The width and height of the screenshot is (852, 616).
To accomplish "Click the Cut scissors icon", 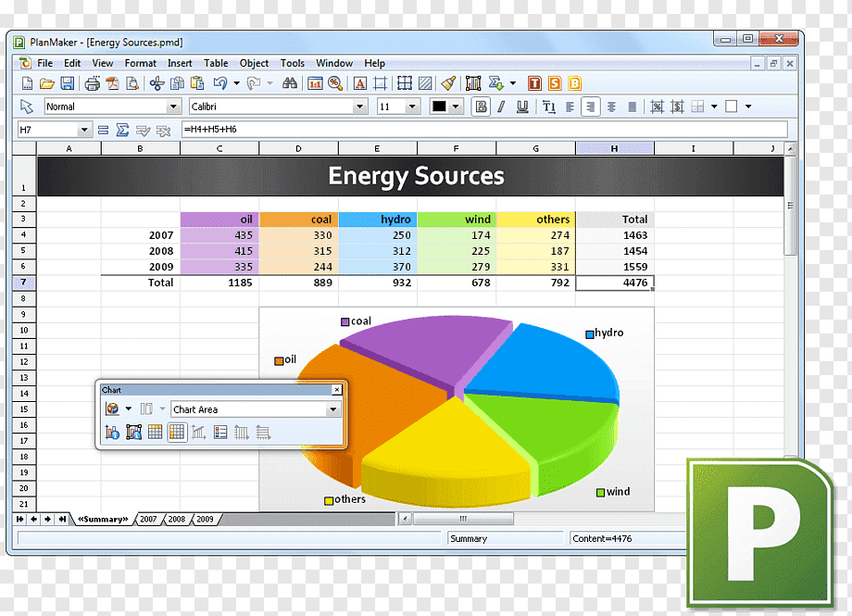I will point(157,83).
